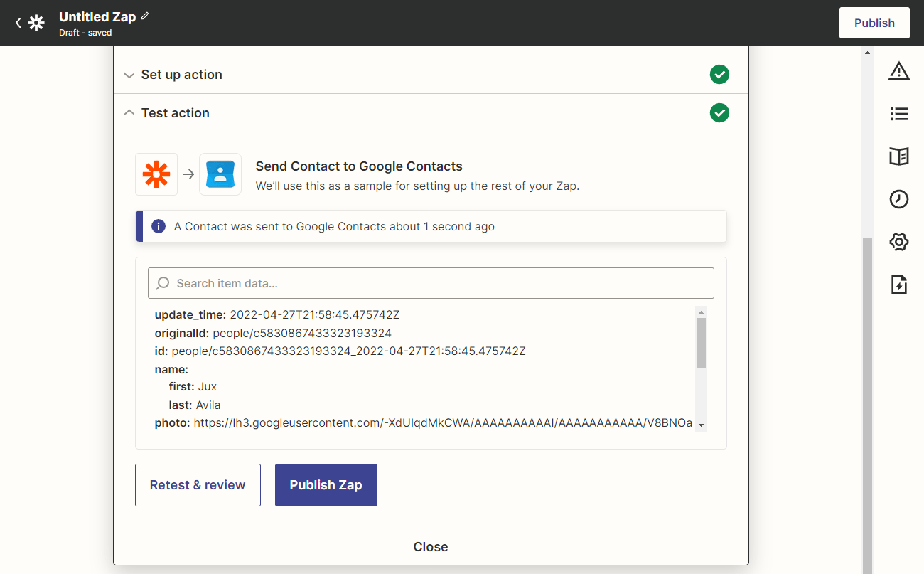The width and height of the screenshot is (924, 574).
Task: Open the warning triangle status panel
Action: [x=899, y=70]
